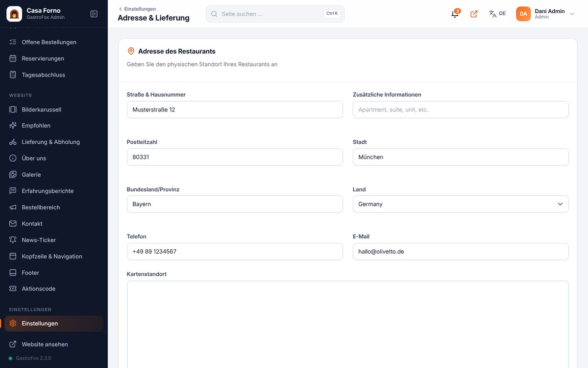
Task: Go back to Einstellungen breadcrumb
Action: tap(138, 9)
